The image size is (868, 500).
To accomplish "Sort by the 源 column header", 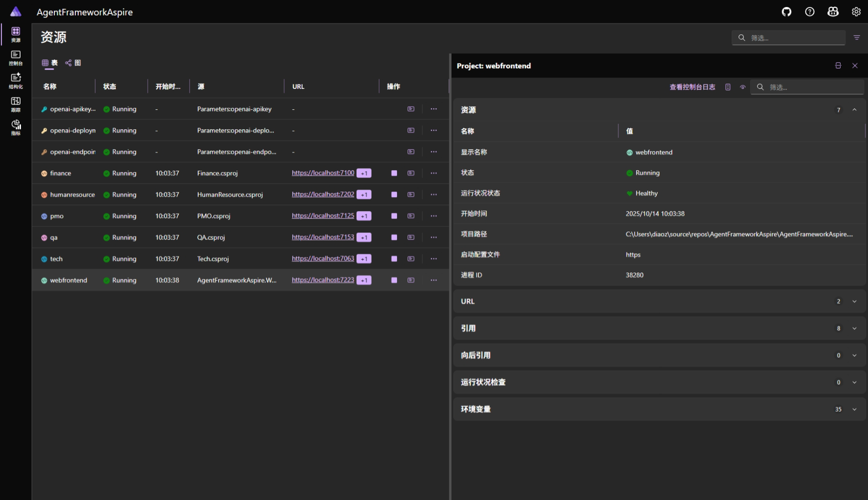I will tap(201, 87).
